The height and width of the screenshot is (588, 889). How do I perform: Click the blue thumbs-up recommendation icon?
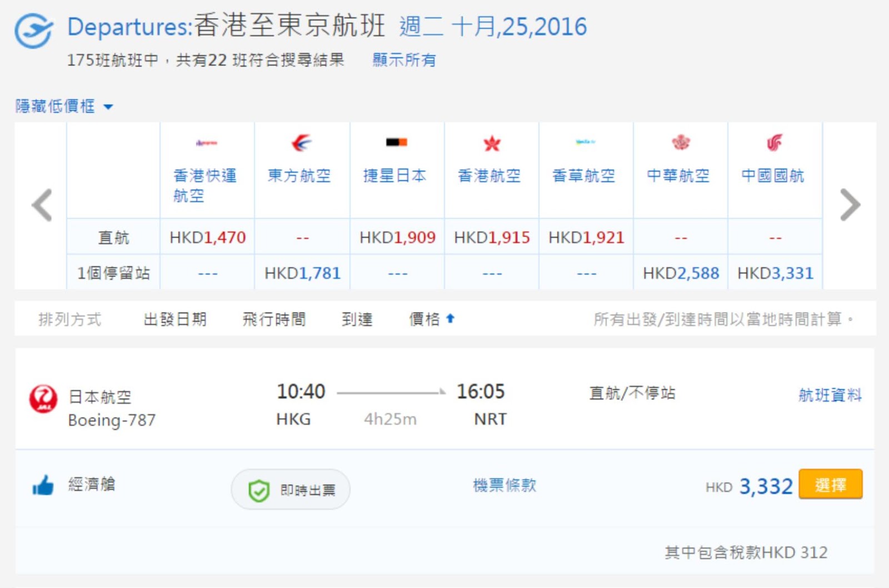[43, 486]
